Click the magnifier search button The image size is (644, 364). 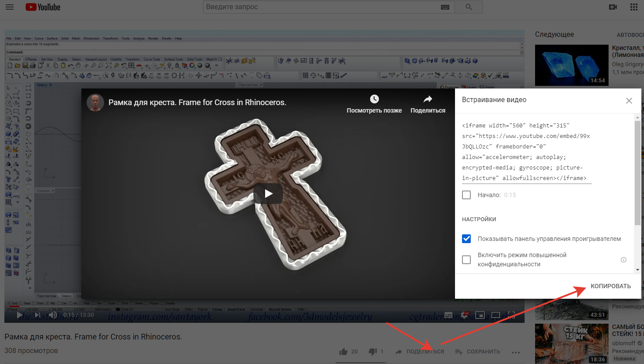[x=469, y=7]
